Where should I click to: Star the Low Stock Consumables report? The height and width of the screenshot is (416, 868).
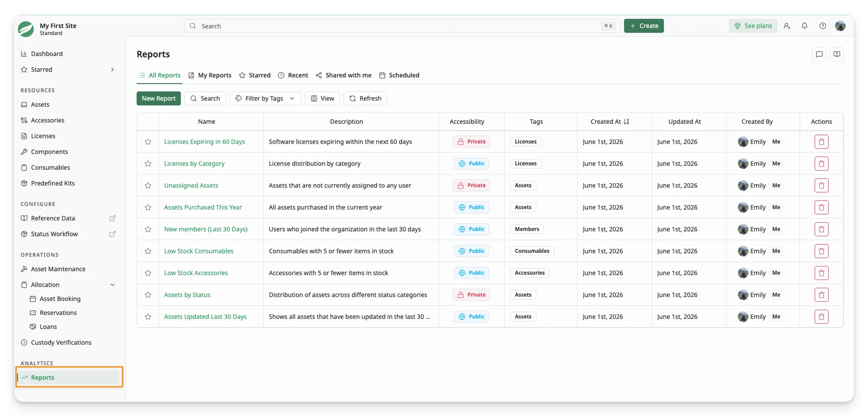pos(148,251)
